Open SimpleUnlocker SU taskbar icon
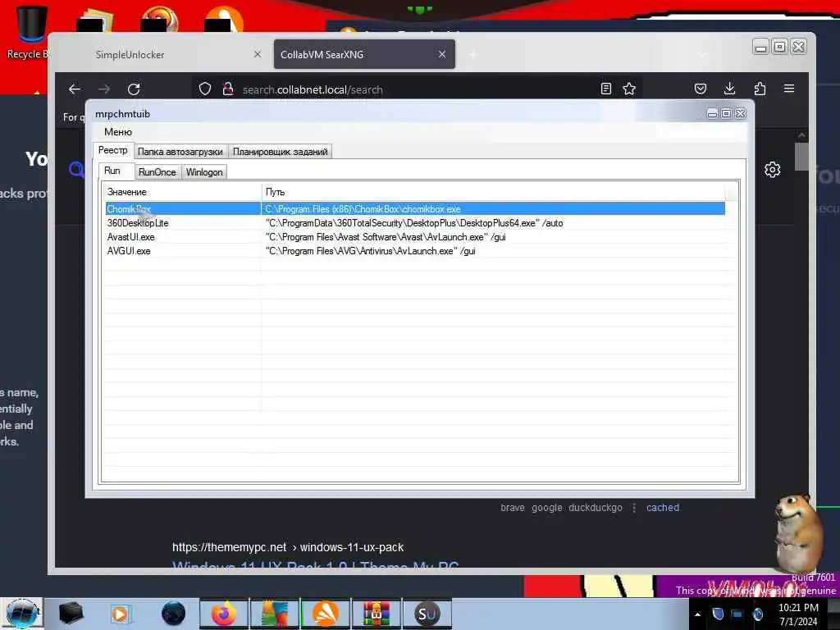The height and width of the screenshot is (630, 840). coord(427,614)
